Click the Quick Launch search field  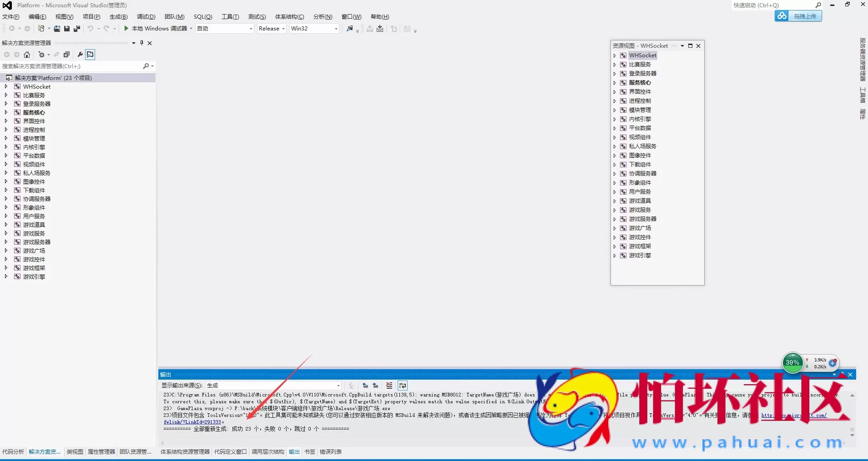pyautogui.click(x=773, y=5)
